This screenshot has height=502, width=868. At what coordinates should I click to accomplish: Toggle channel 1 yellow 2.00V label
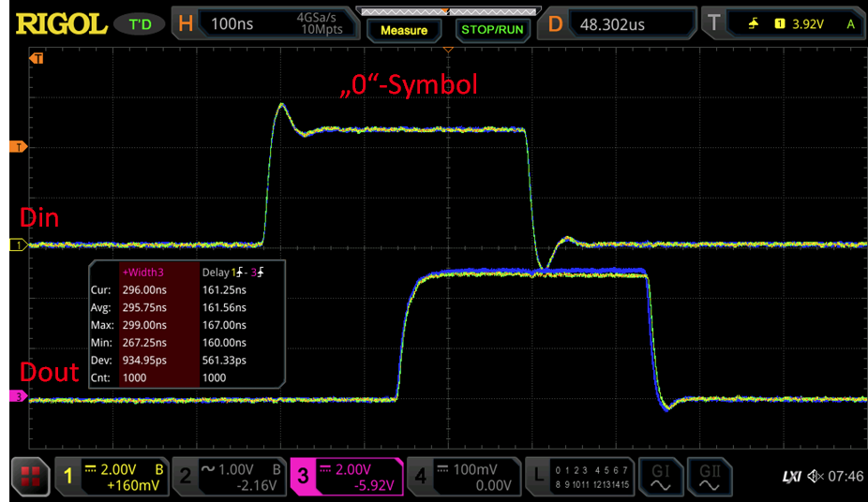pyautogui.click(x=112, y=477)
